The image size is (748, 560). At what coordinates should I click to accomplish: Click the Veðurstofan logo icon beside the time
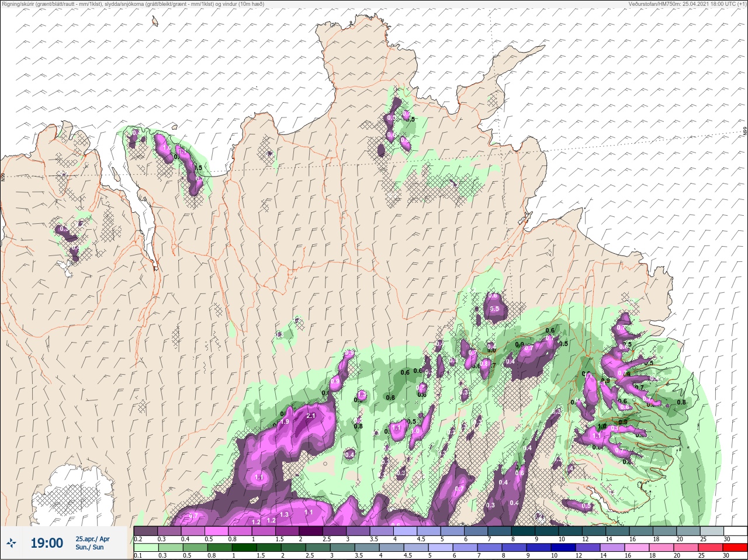click(x=12, y=542)
